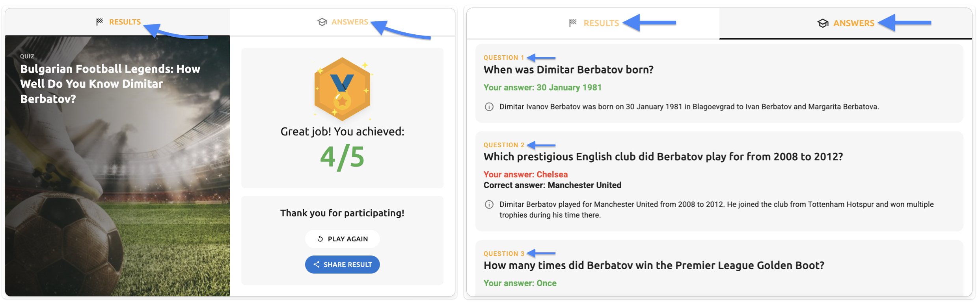980x304 pixels.
Task: Click the Question 3 Golden Boot question text
Action: tap(654, 265)
